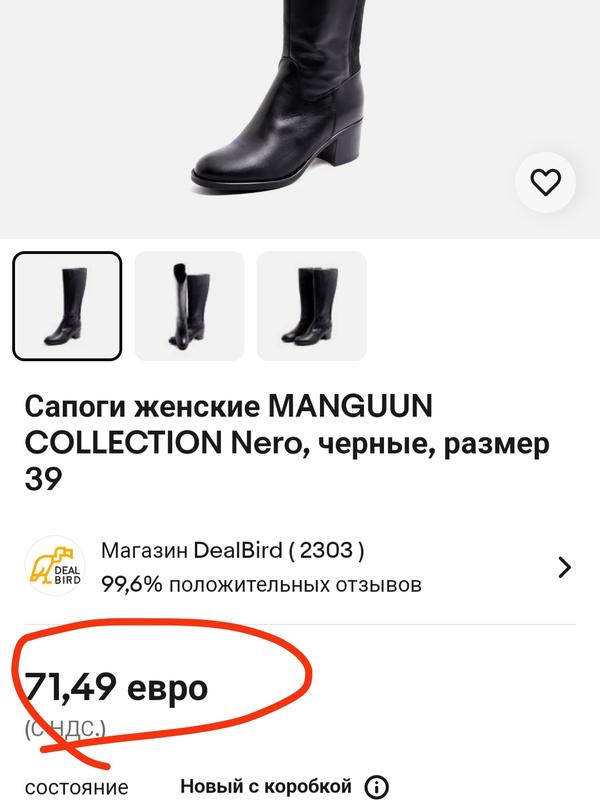Image resolution: width=600 pixels, height=800 pixels.
Task: Click the 2303 feedback count
Action: click(325, 551)
